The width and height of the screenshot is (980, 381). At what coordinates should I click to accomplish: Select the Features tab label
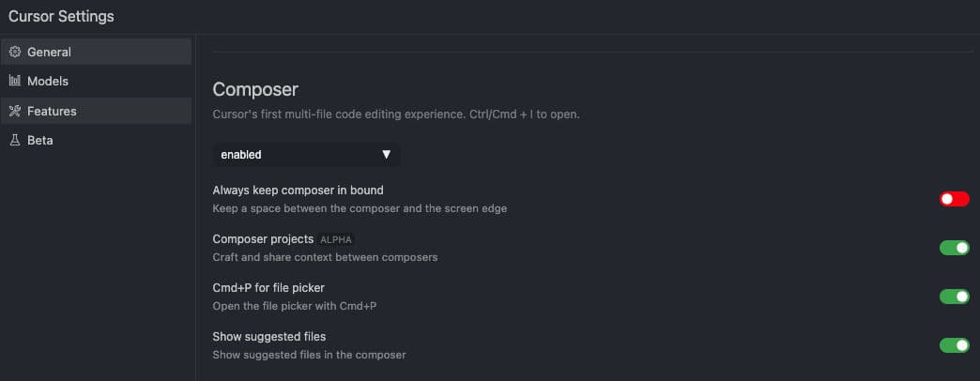(52, 112)
